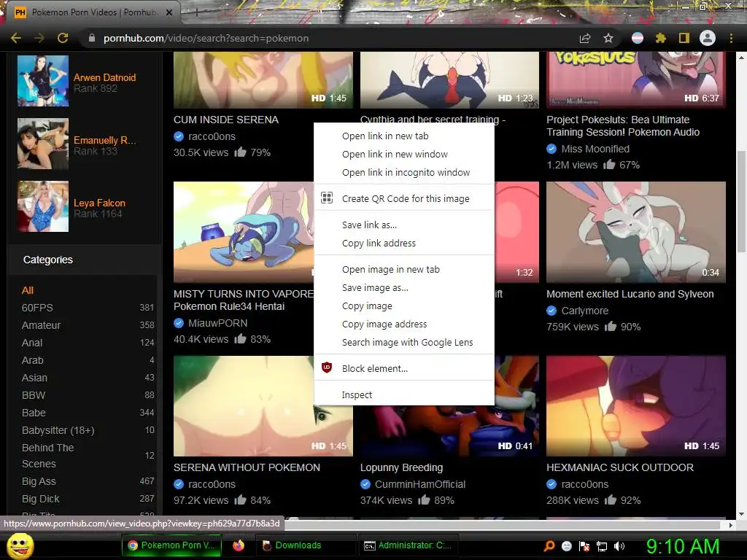View site info via the padlock icon
The height and width of the screenshot is (560, 747).
pyautogui.click(x=92, y=38)
